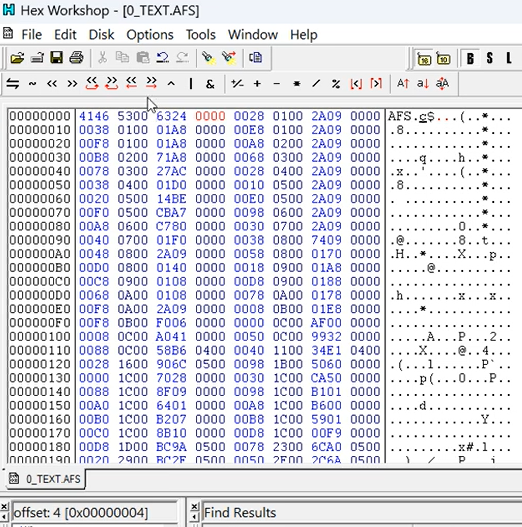Click the Byte Flip operation icon
Viewport: 522px width, 527px height.
coord(13,84)
